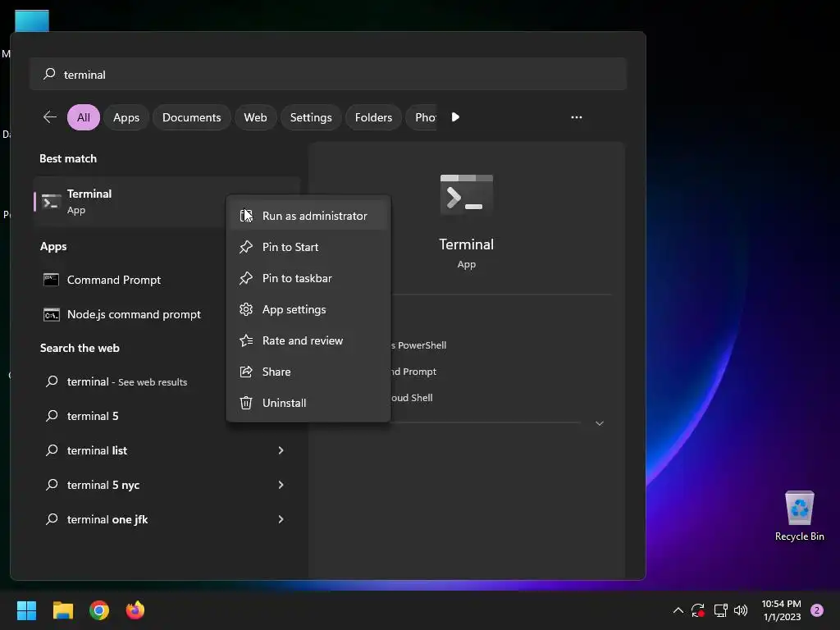
Task: Click the Node.js command prompt icon
Action: point(51,314)
